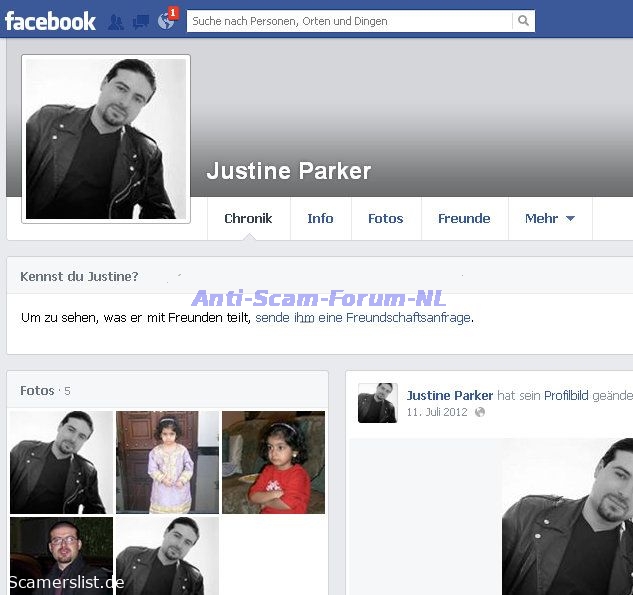Viewport: 633px width, 595px height.
Task: Expand the Mehr dropdown menu
Action: (549, 218)
